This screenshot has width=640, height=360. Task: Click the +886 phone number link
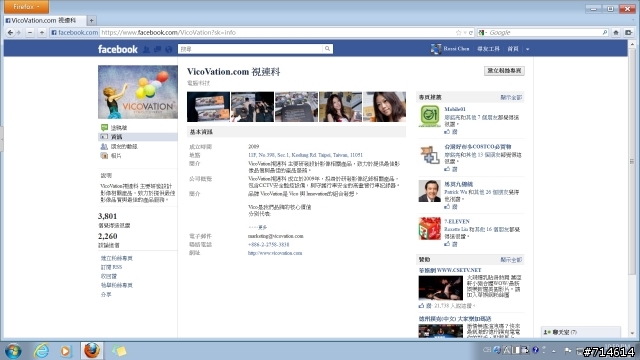[x=268, y=244]
